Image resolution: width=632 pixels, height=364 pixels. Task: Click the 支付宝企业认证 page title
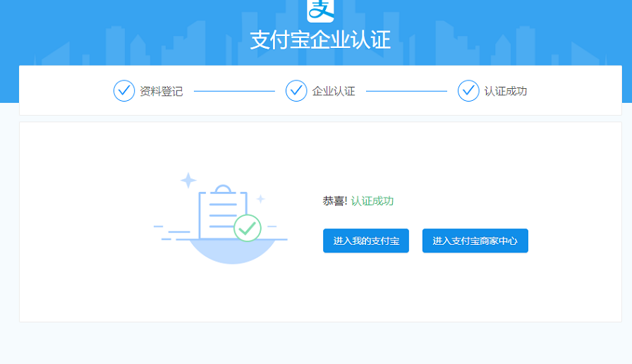coord(320,40)
